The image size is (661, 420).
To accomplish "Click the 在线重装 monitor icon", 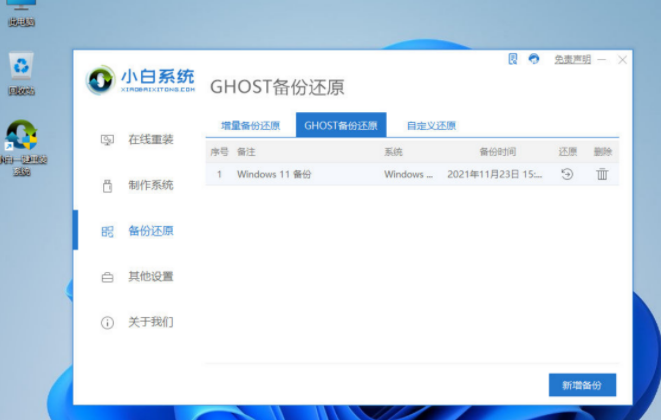I will tap(107, 140).
